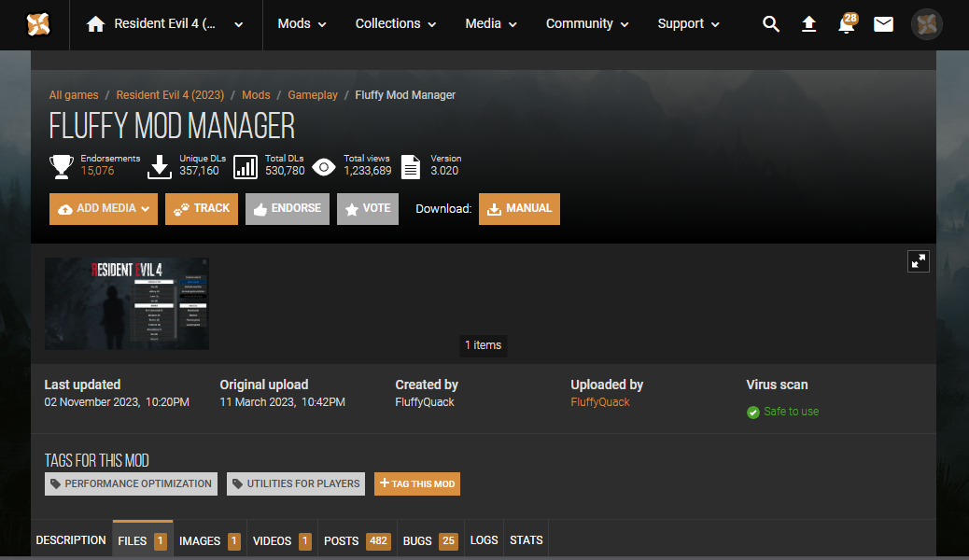
Task: Switch to the Posts tab
Action: pos(356,540)
